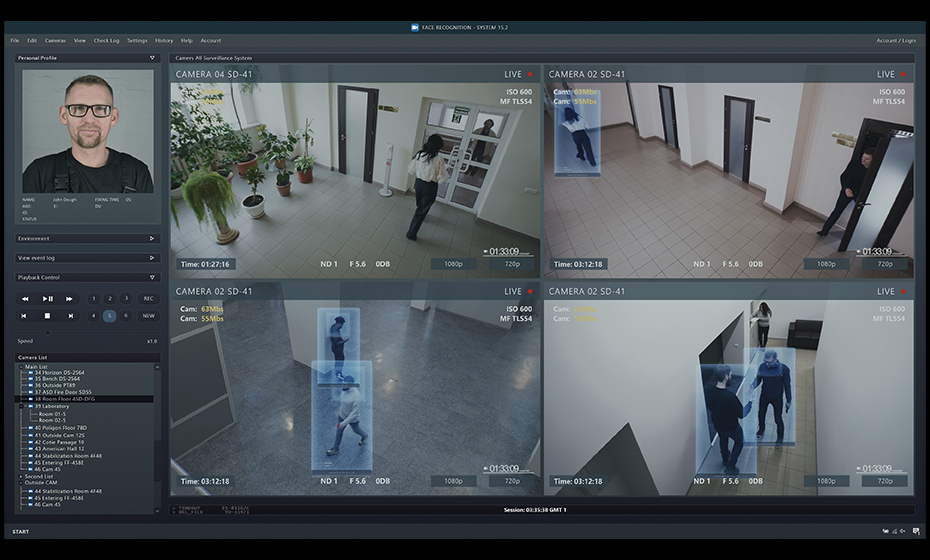Open the Help menu
The height and width of the screenshot is (560, 930).
(187, 41)
